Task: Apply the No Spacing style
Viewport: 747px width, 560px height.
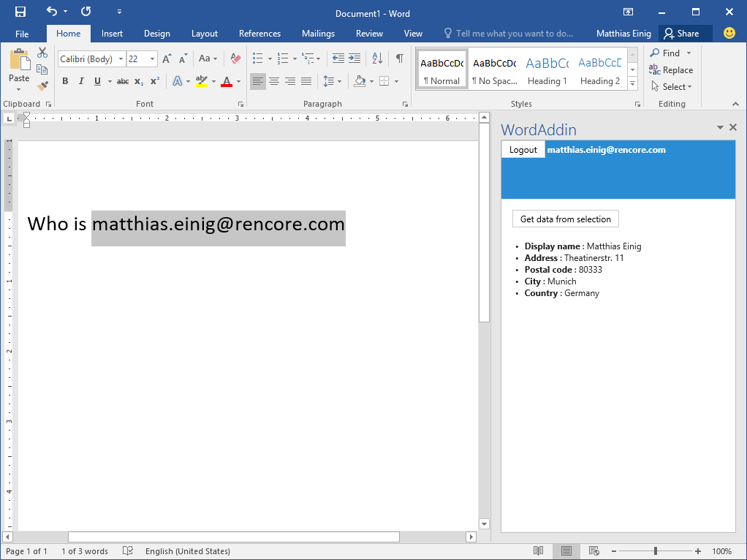Action: [495, 69]
